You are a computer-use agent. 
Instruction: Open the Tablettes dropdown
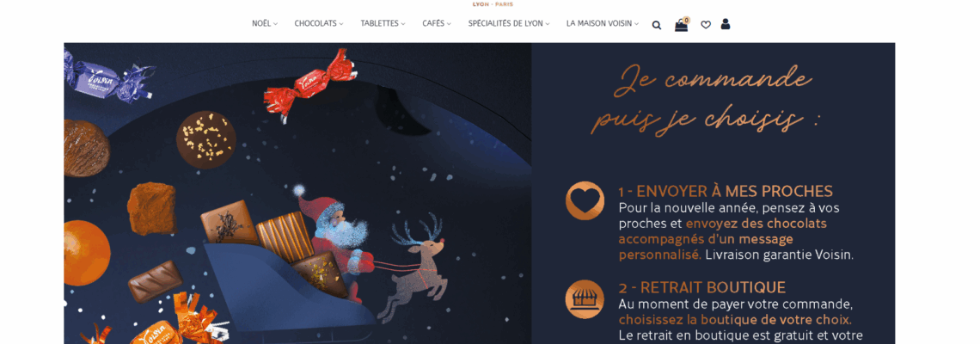(x=383, y=24)
